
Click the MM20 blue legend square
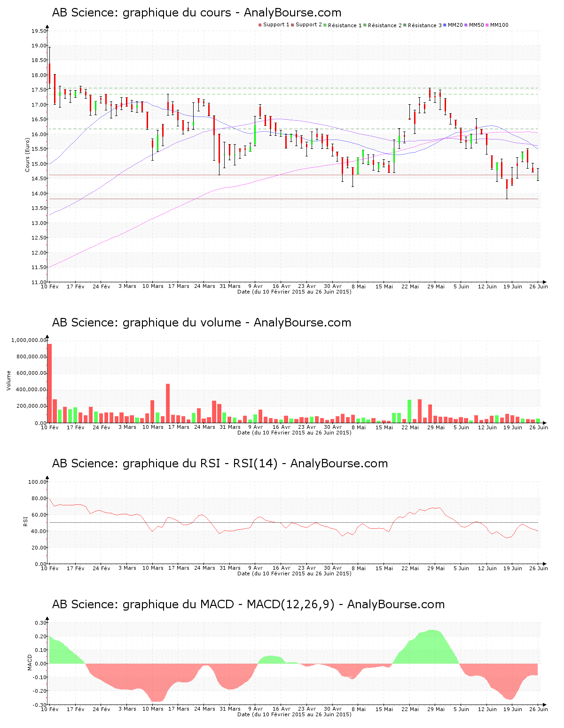tap(445, 25)
